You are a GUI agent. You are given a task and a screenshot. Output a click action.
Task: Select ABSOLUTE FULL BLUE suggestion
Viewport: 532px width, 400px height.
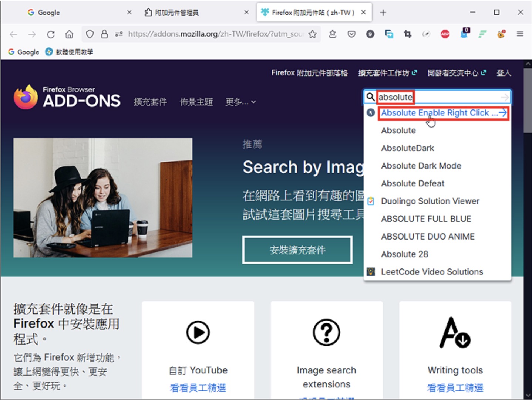(437, 219)
